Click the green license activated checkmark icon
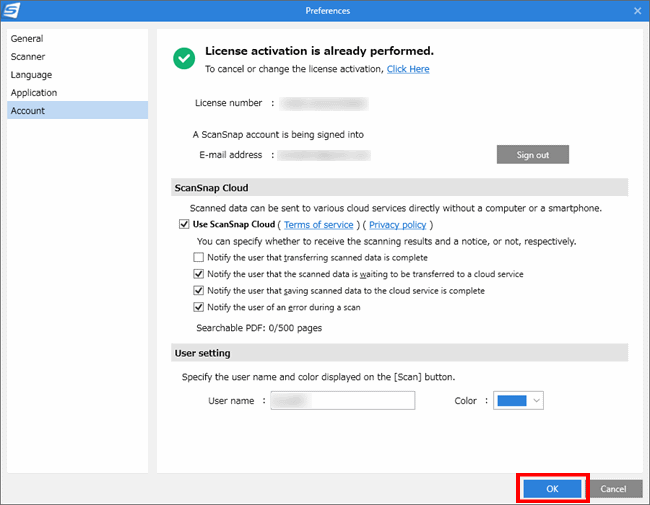 point(184,58)
